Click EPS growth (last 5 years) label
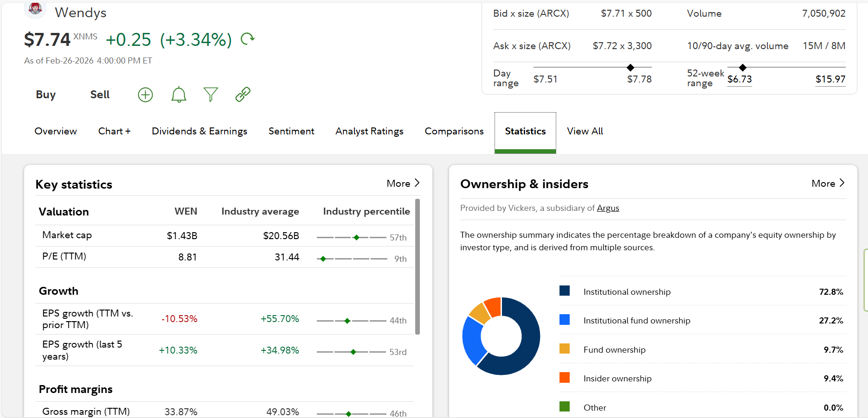The height and width of the screenshot is (418, 868). point(82,350)
